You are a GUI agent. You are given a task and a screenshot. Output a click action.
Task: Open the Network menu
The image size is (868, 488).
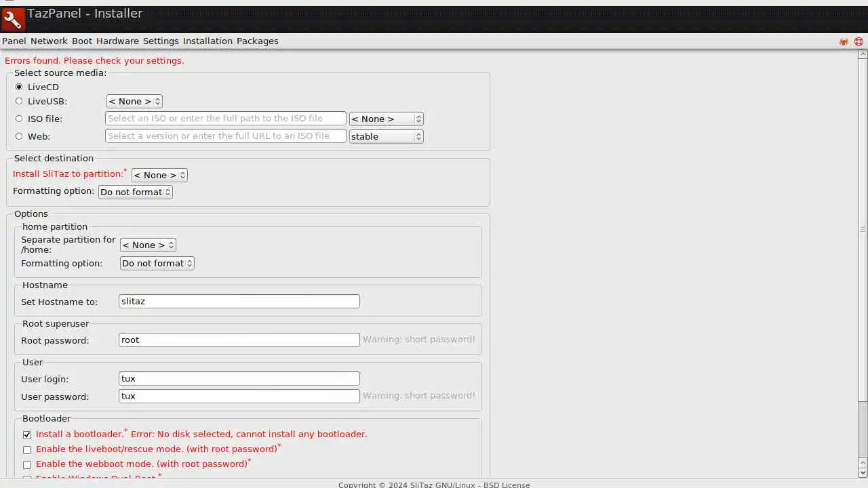(49, 41)
